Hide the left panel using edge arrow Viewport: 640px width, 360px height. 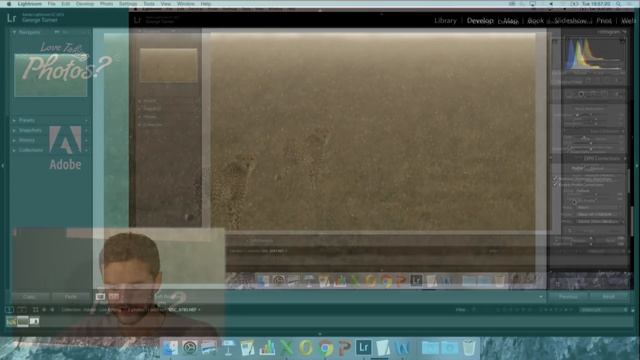pyautogui.click(x=3, y=166)
